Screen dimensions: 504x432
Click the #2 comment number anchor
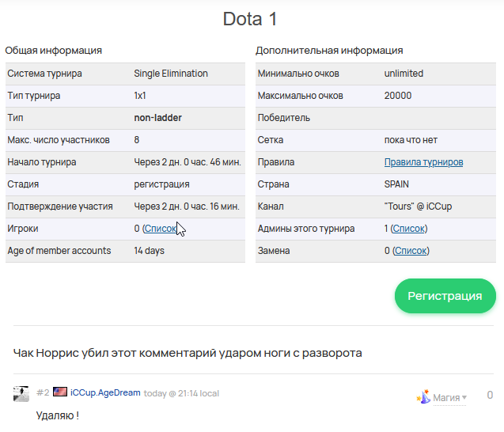click(x=43, y=392)
